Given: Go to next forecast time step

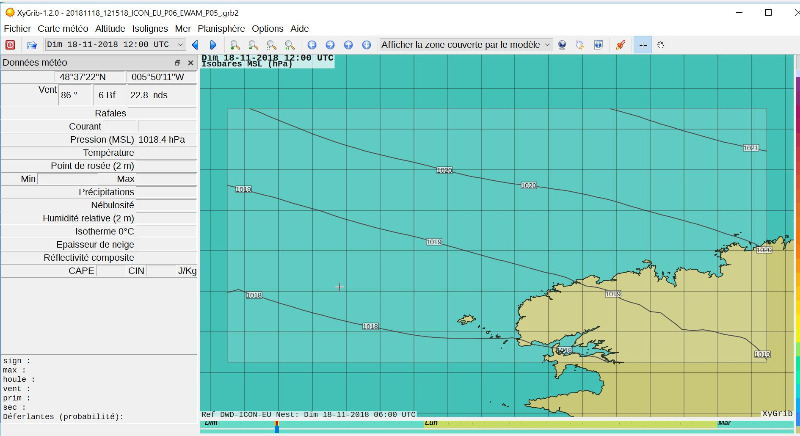Looking at the screenshot, I should (213, 45).
